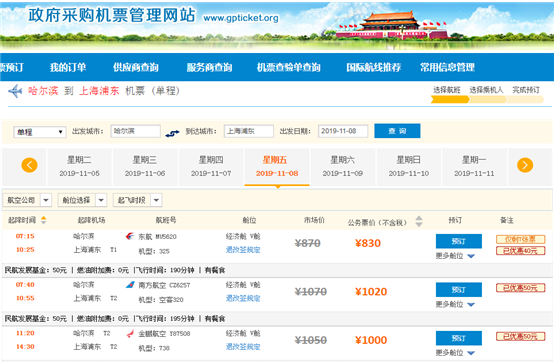Click the ¥830 discounted price

tap(368, 243)
